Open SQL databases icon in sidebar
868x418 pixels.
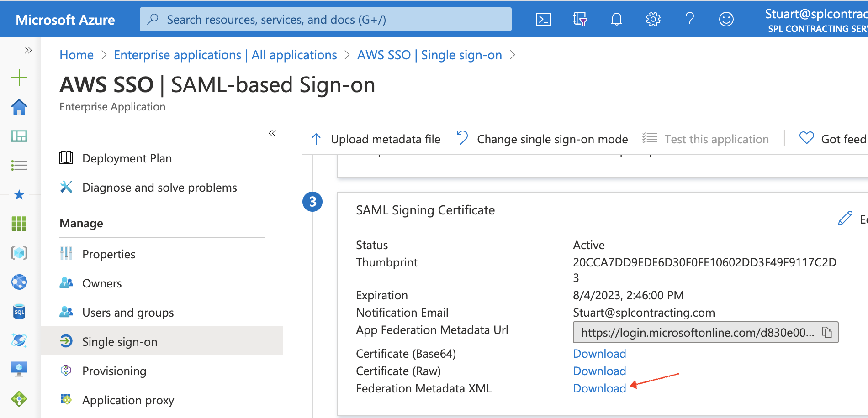(x=19, y=312)
